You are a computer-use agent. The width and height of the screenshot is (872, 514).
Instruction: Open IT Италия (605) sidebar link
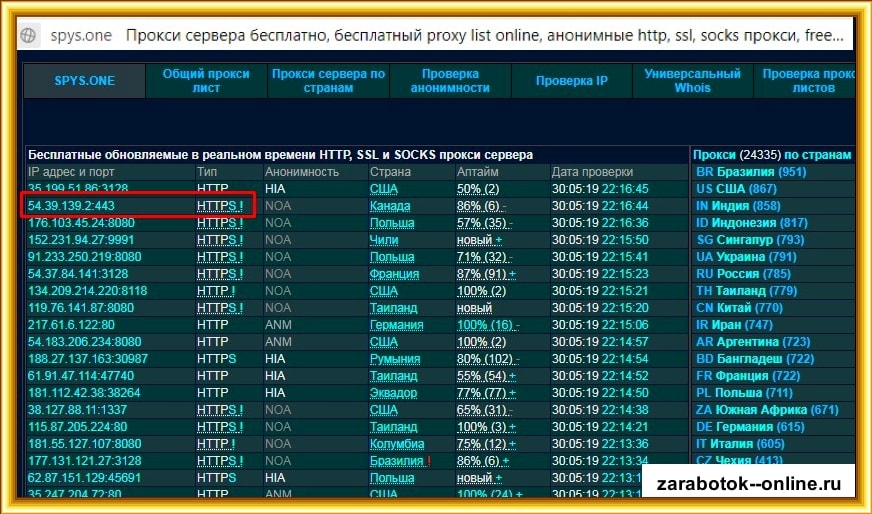(x=741, y=444)
